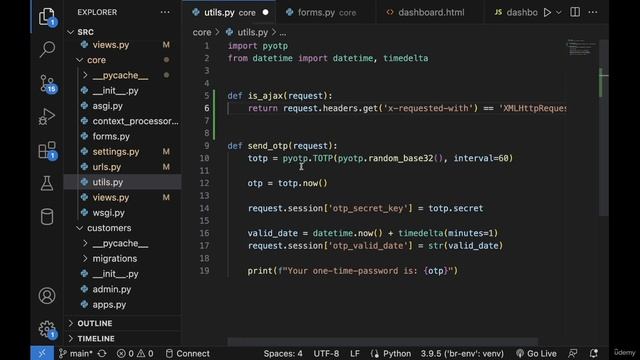Open context_processor file
The image size is (640, 360).
(135, 121)
